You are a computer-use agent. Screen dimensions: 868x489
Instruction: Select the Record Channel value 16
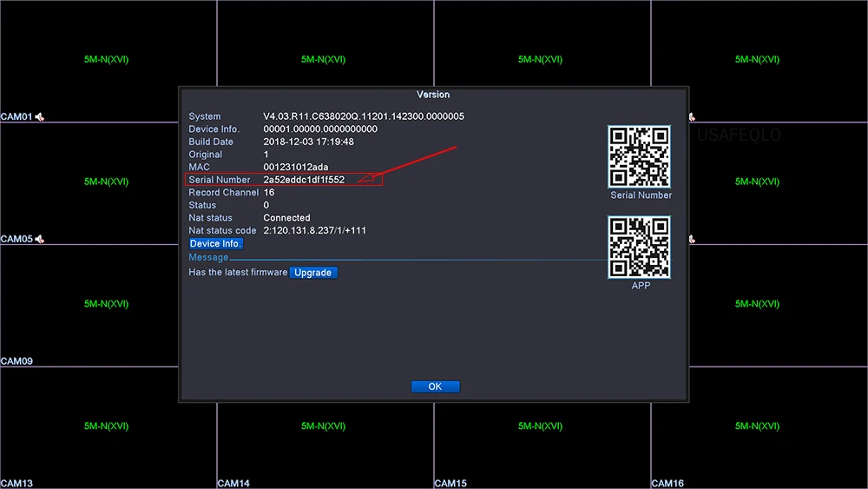269,192
